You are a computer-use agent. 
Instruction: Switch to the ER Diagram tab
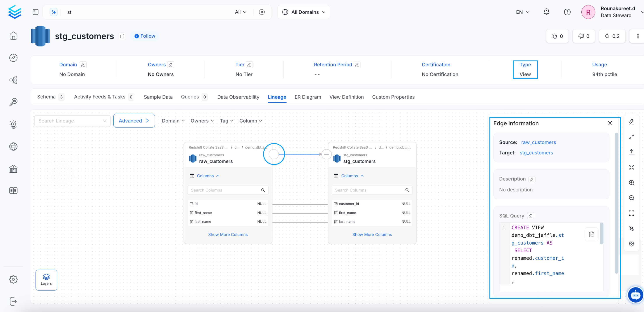tap(307, 97)
